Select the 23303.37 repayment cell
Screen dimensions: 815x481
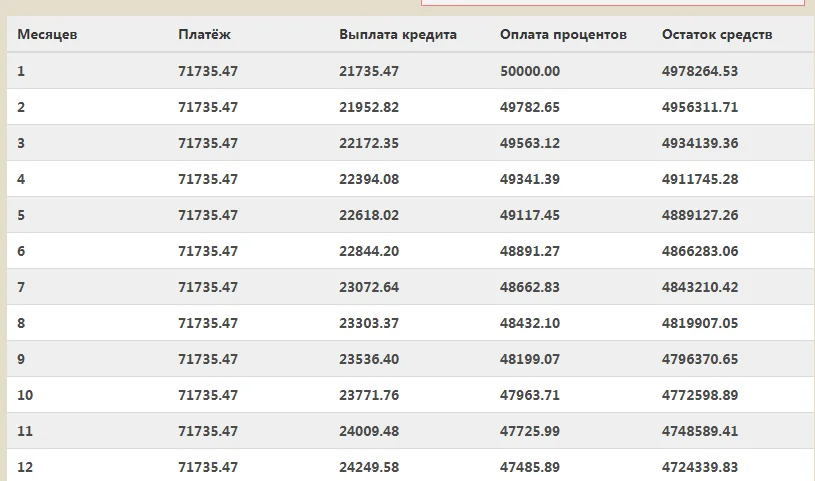click(x=369, y=323)
